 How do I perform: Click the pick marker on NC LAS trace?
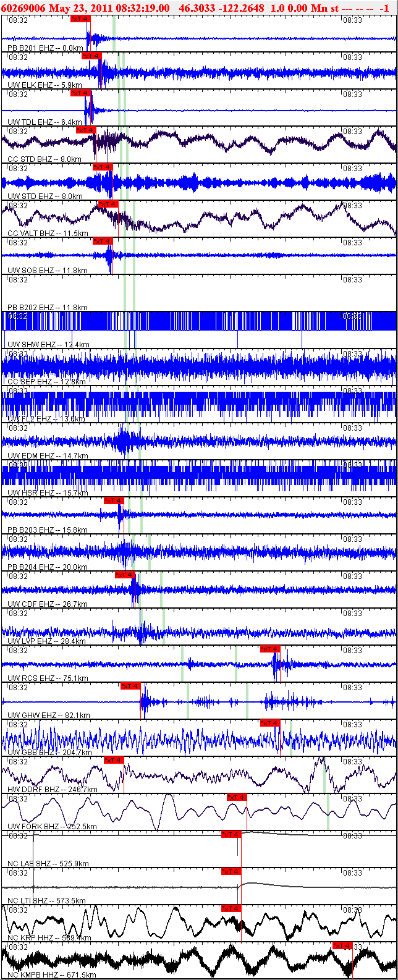(231, 834)
